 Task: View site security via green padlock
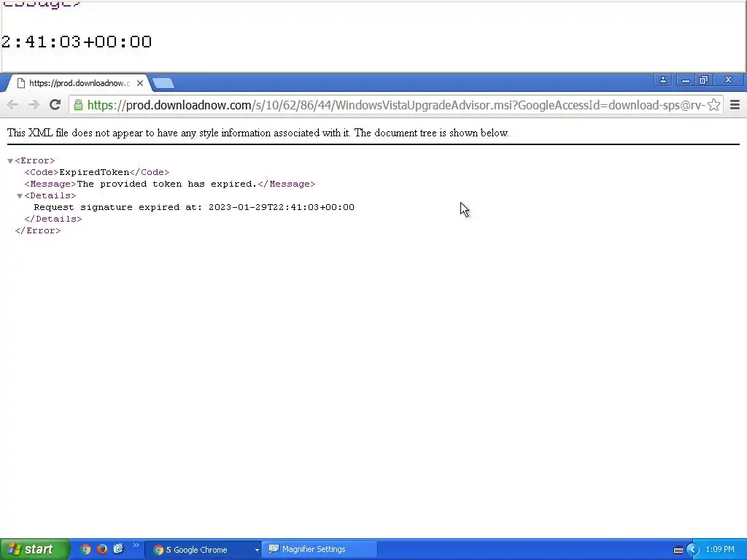[78, 105]
